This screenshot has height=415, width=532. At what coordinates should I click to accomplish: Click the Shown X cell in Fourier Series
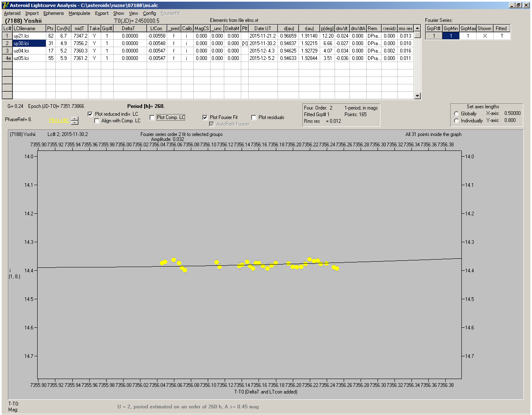coord(484,36)
